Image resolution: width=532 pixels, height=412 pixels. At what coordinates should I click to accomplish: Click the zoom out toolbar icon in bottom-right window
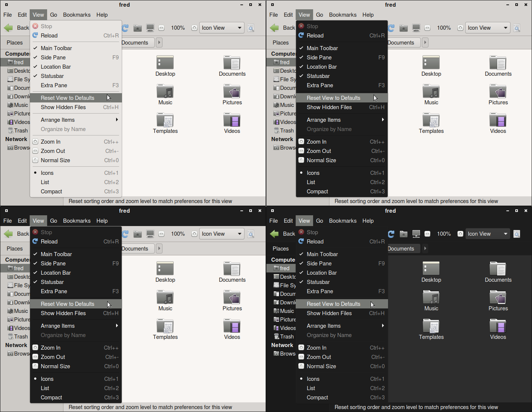click(427, 234)
